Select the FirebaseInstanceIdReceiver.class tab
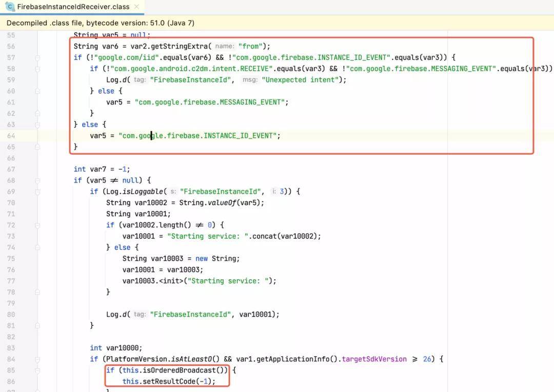The height and width of the screenshot is (392, 554). [x=73, y=7]
